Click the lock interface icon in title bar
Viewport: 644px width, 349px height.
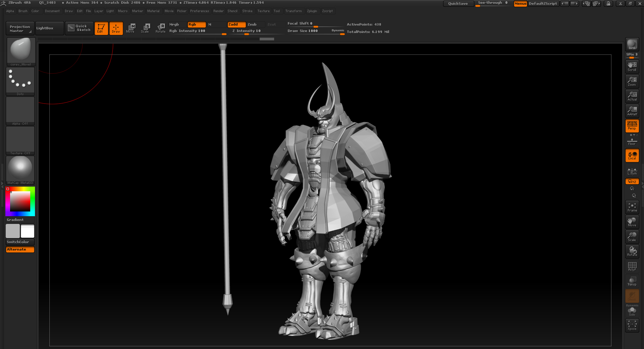pyautogui.click(x=608, y=3)
